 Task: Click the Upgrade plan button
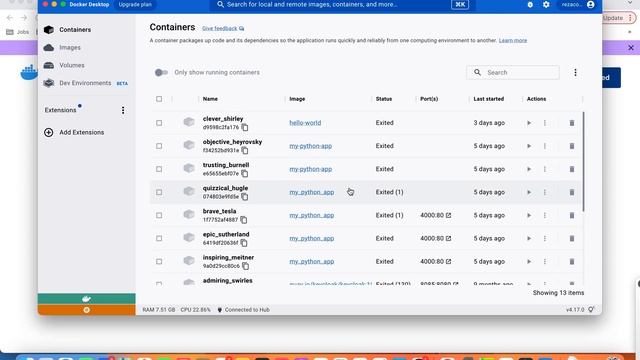135,4
